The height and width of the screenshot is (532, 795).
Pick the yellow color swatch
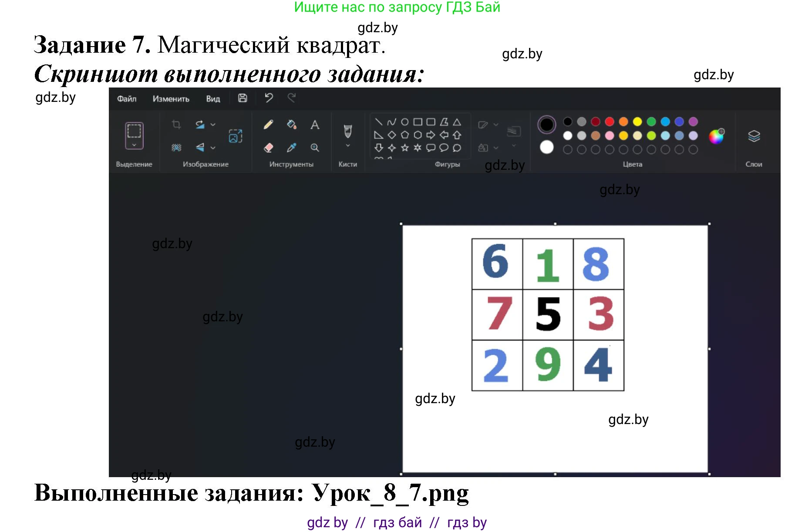[637, 121]
